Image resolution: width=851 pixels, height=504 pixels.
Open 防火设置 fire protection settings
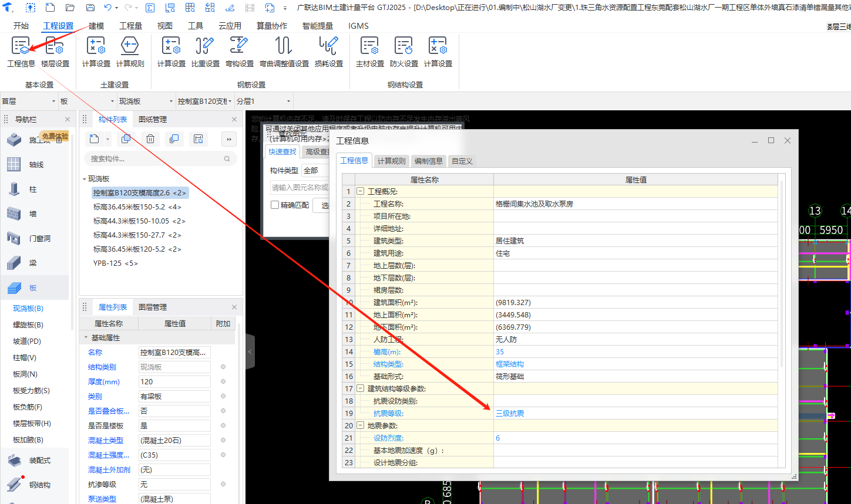pos(404,52)
